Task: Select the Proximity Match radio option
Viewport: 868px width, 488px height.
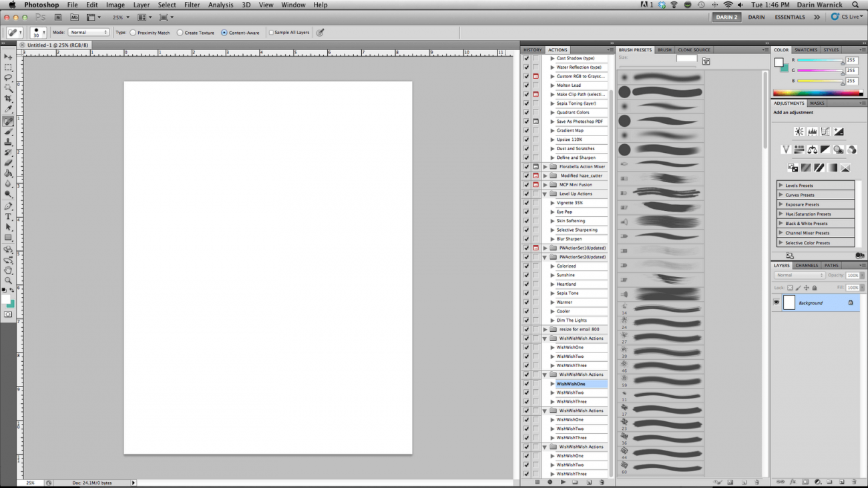Action: [x=133, y=33]
